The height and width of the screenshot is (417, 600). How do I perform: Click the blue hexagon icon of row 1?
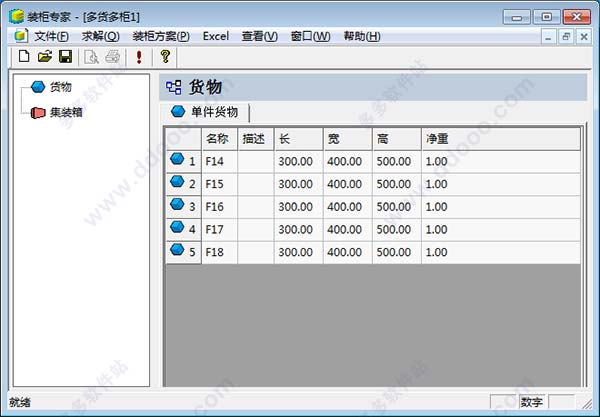point(177,158)
